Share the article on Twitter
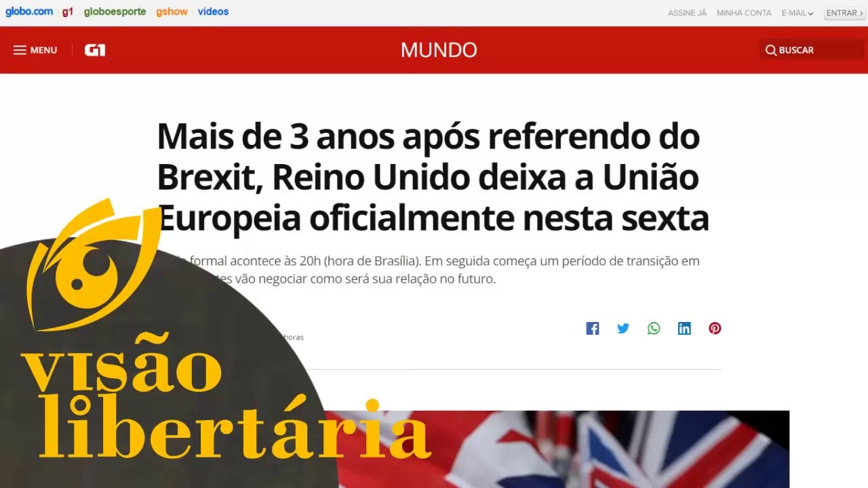868x488 pixels. click(623, 329)
